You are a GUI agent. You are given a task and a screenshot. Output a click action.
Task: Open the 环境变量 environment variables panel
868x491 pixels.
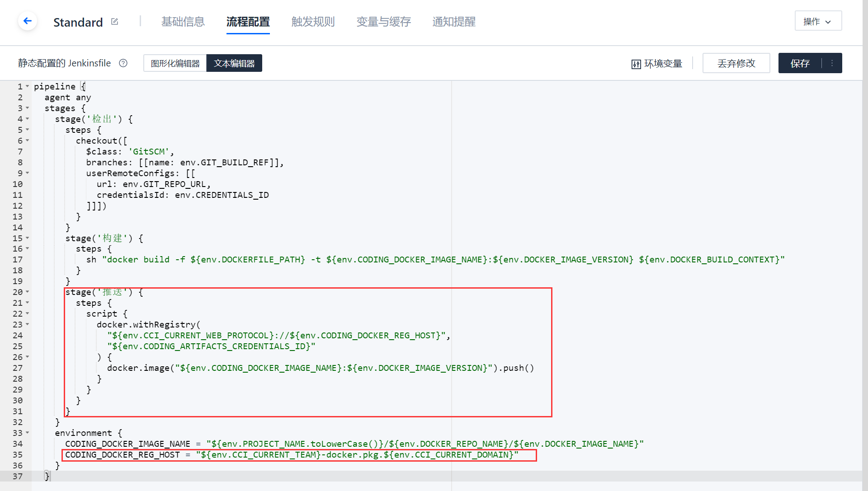(657, 64)
